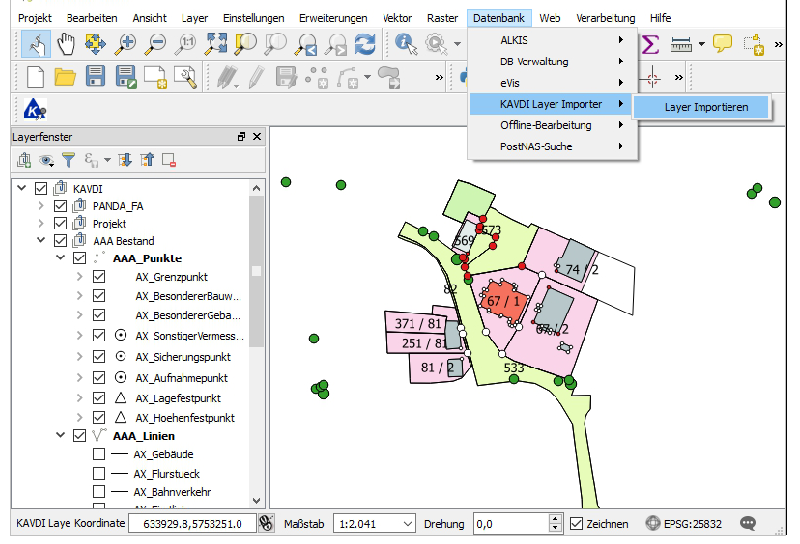This screenshot has height=544, width=800.
Task: Open the Maßstab scale dropdown
Action: click(407, 523)
